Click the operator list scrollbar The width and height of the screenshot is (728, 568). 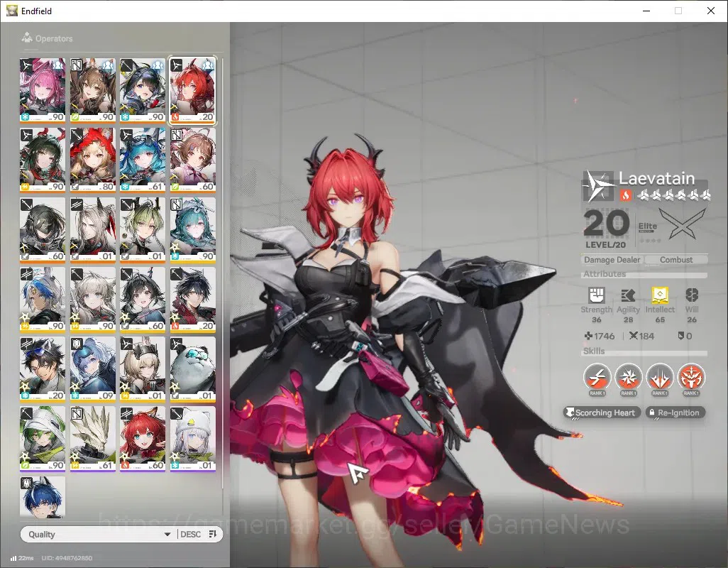[222, 274]
